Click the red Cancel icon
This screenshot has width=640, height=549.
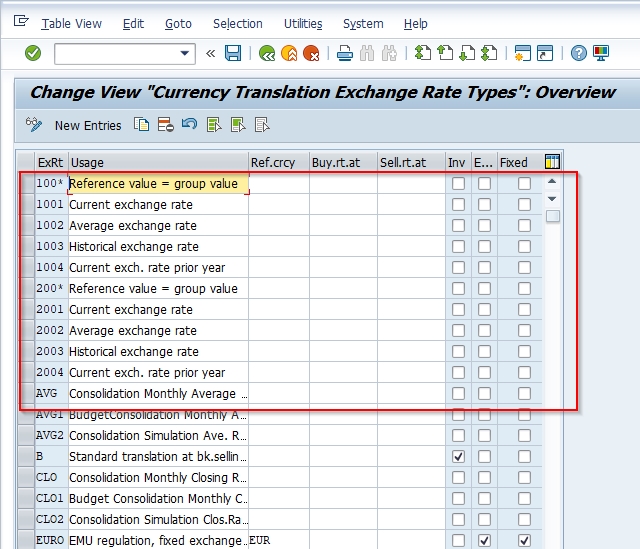click(312, 53)
